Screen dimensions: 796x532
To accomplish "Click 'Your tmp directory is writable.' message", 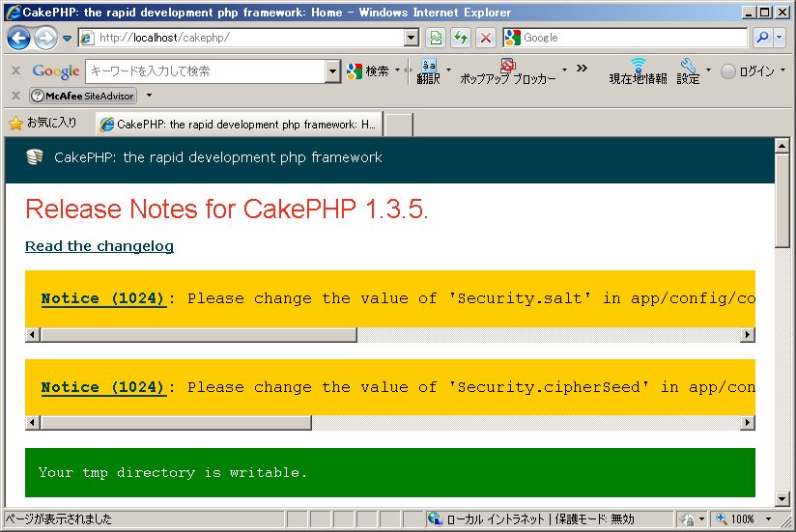I will coord(173,473).
